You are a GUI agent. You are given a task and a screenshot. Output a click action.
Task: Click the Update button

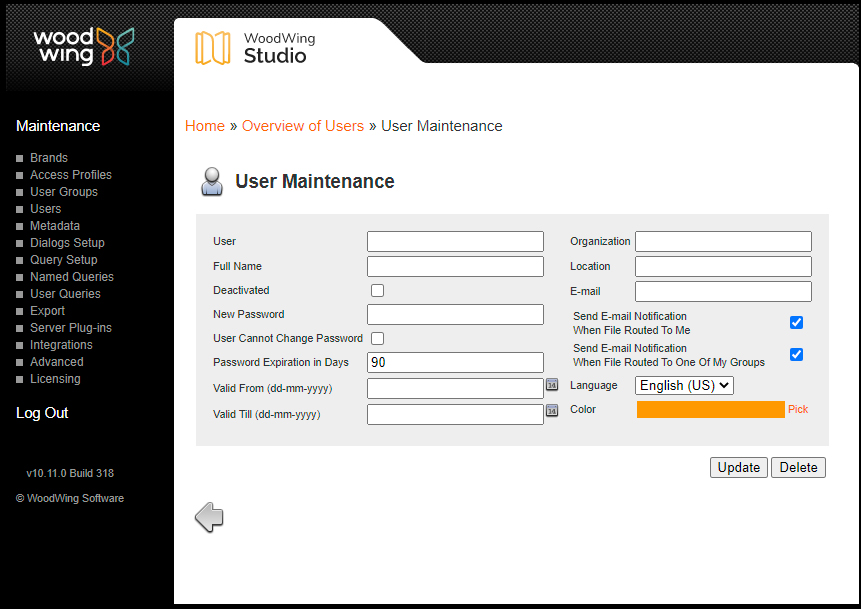tap(739, 468)
